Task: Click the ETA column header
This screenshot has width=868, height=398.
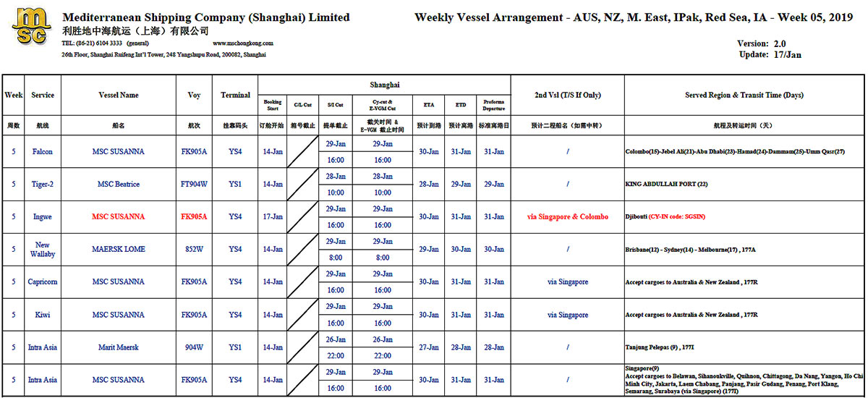Action: pos(428,105)
